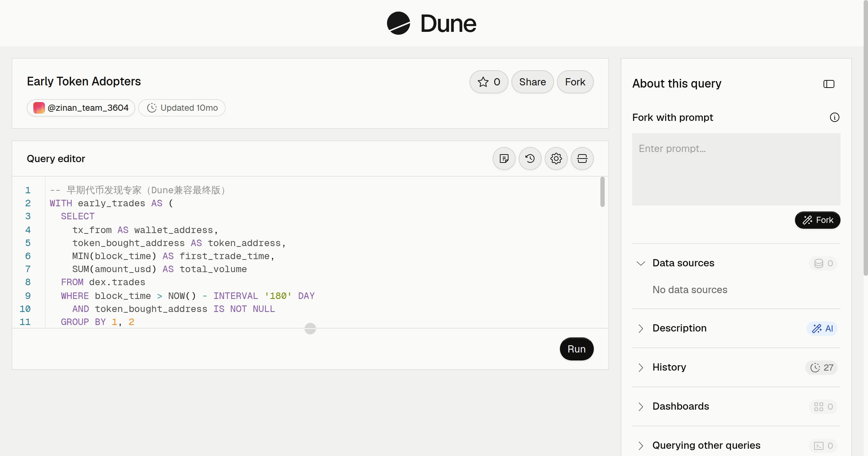Toggle the About this query sidebar panel icon

[x=829, y=84]
